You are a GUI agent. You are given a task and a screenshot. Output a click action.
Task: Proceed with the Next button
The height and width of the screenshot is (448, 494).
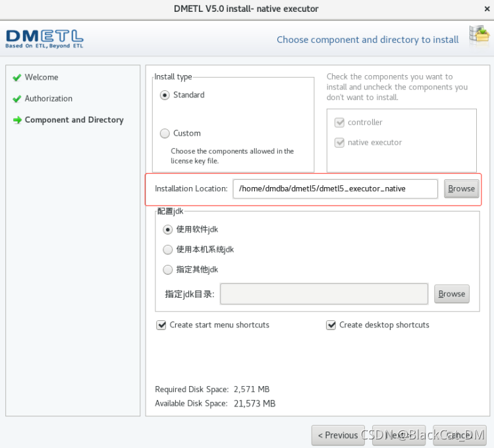point(399,435)
